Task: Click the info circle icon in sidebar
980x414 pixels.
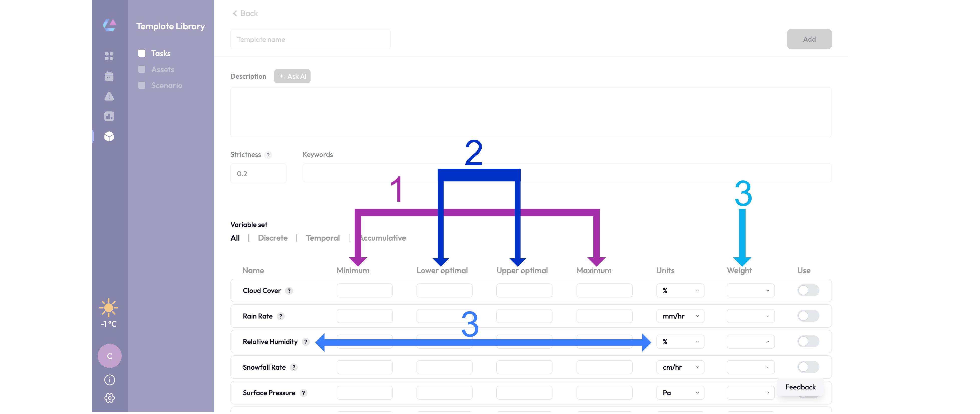Action: click(109, 380)
